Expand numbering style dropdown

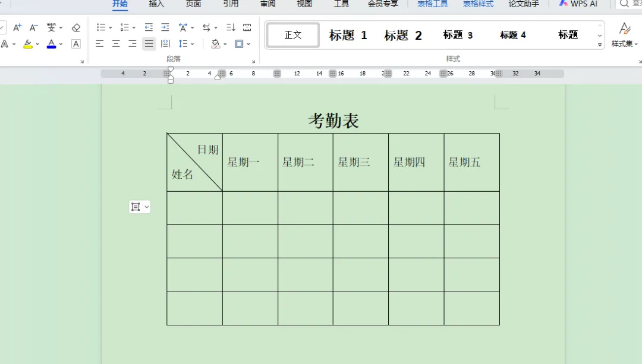pyautogui.click(x=134, y=28)
